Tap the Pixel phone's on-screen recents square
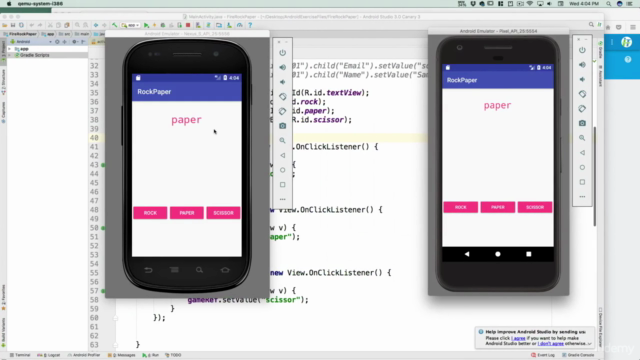Screen dimensions: 640x360 click(529, 254)
